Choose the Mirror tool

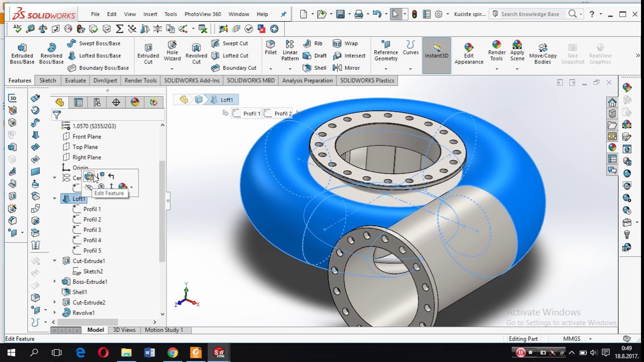tap(347, 68)
